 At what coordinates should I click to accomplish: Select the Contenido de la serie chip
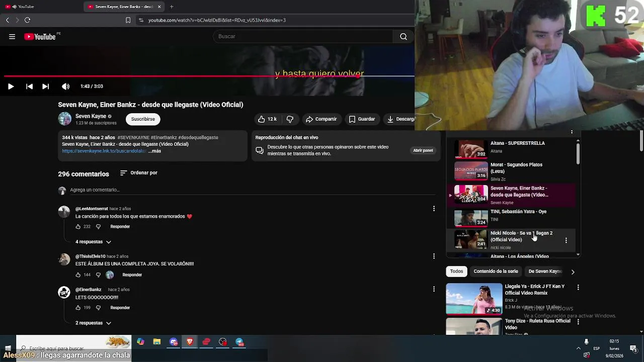click(x=496, y=271)
